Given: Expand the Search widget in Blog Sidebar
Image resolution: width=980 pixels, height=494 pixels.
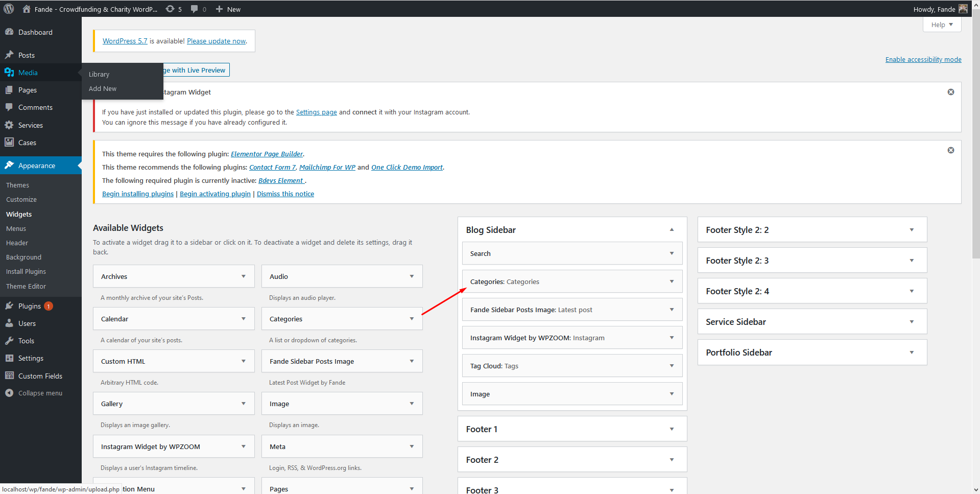Looking at the screenshot, I should coord(672,253).
